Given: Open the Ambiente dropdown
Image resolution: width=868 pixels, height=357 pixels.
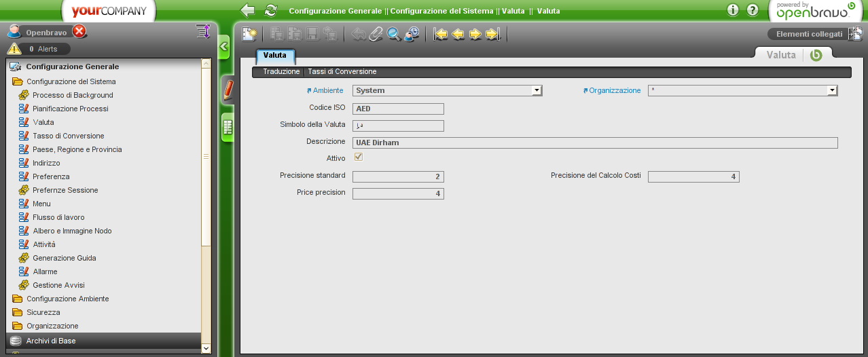Looking at the screenshot, I should click(537, 90).
